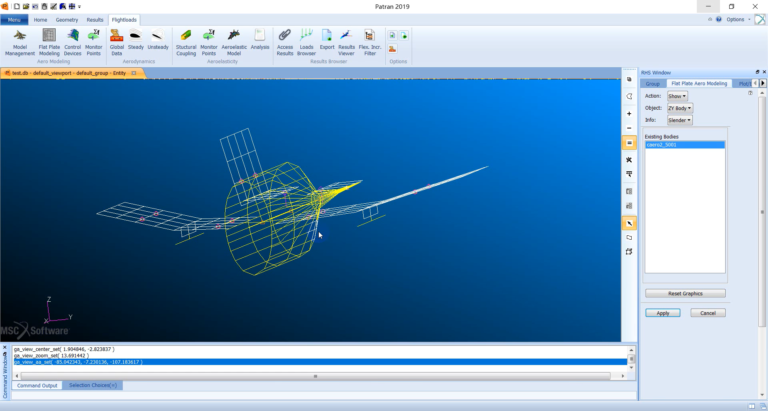Expand the Action Show dropdown
Viewport: 768px width, 411px height.
677,96
